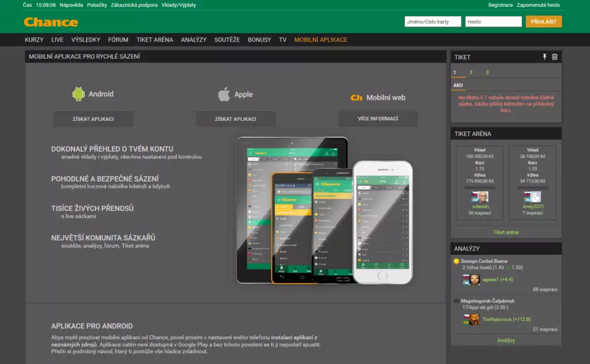Image resolution: width=590 pixels, height=364 pixels.
Task: Switch to ticket tab 2
Action: pos(471,73)
